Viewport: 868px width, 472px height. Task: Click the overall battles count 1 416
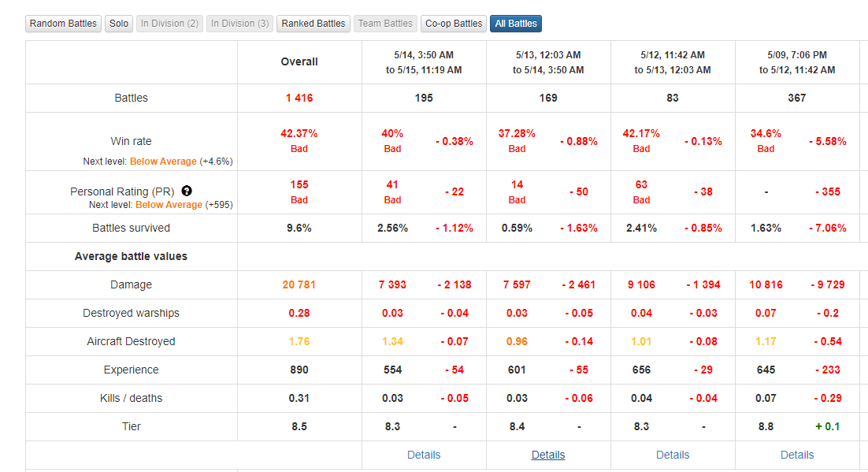tap(299, 98)
